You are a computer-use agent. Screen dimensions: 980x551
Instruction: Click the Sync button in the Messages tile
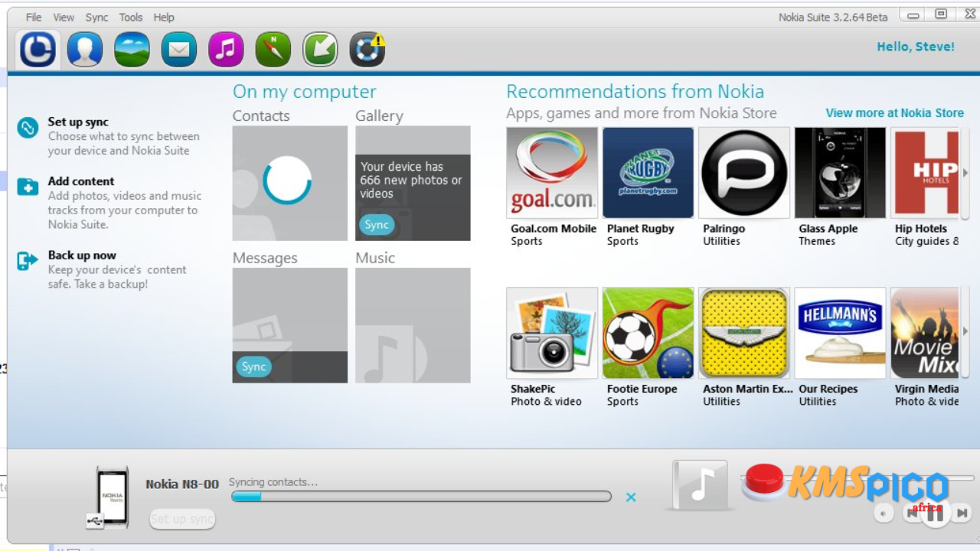coord(253,367)
